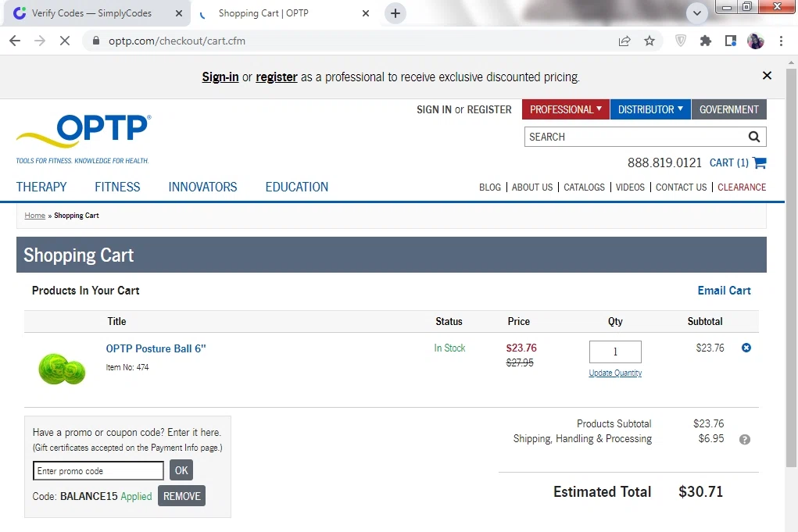Click the Update Quantity link

coord(615,373)
